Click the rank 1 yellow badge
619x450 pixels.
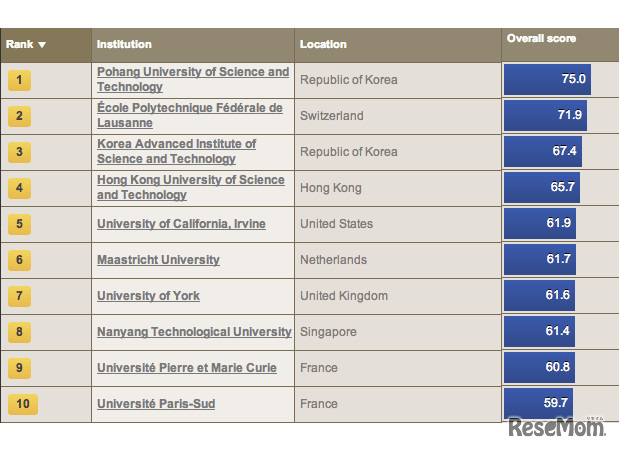[x=19, y=80]
